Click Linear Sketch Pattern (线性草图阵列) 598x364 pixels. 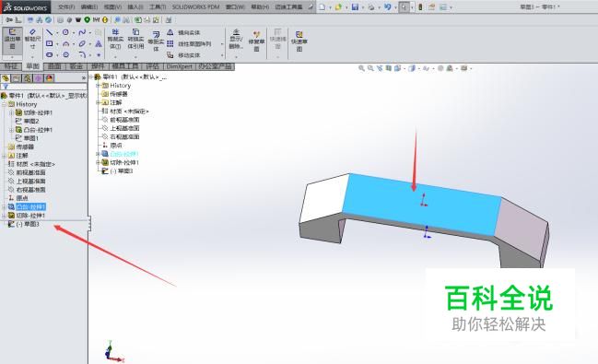[x=189, y=44]
